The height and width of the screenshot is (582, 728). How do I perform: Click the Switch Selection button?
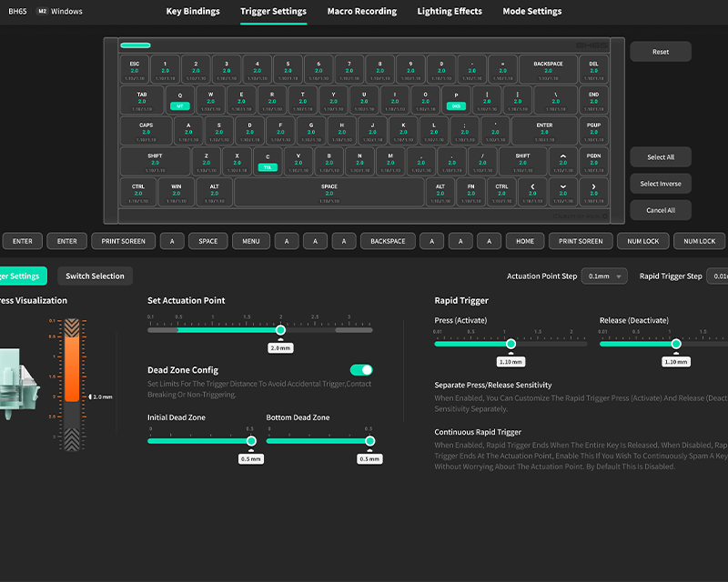95,276
